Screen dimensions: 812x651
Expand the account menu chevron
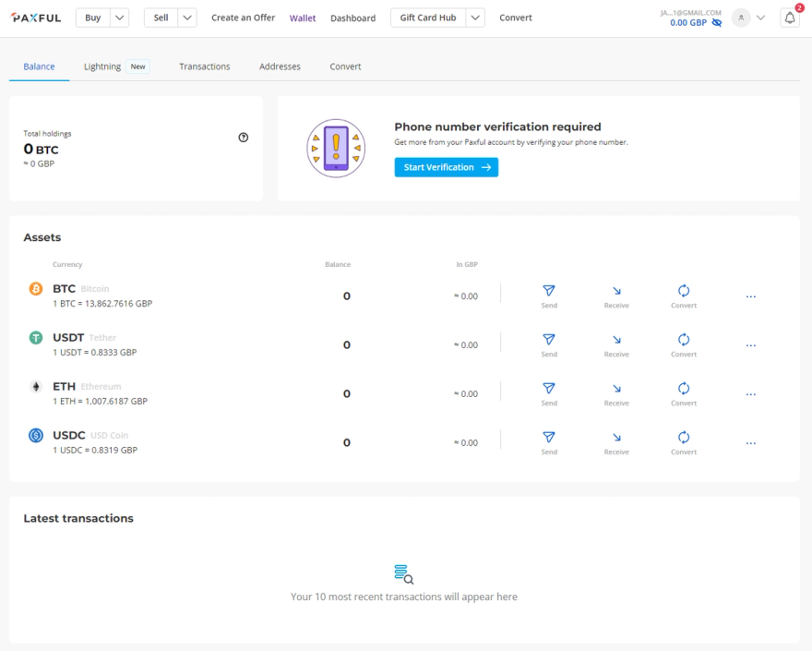(x=760, y=18)
